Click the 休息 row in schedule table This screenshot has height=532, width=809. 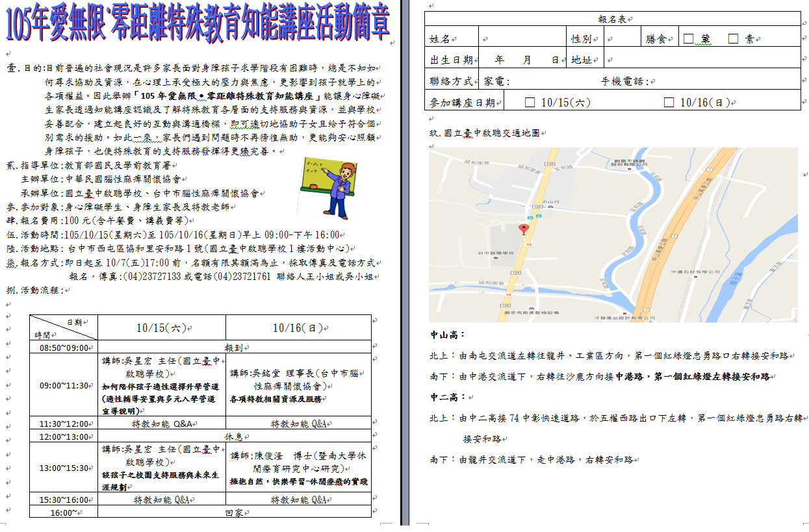(234, 437)
